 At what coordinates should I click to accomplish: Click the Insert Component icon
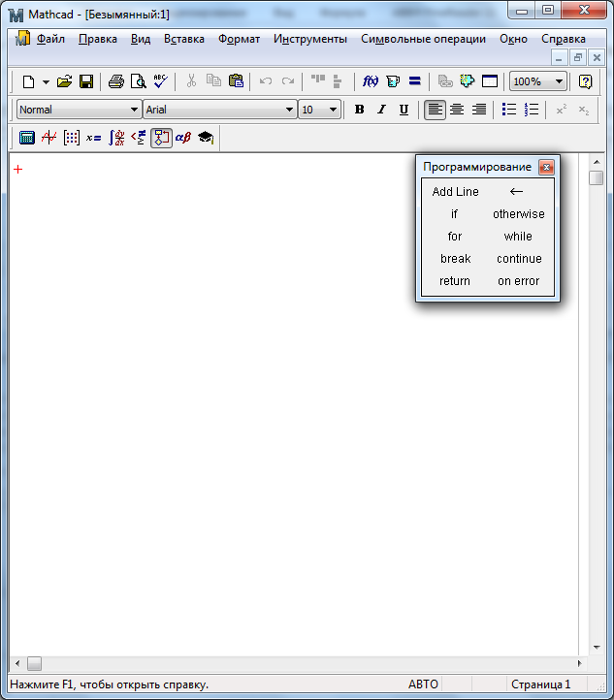(468, 81)
